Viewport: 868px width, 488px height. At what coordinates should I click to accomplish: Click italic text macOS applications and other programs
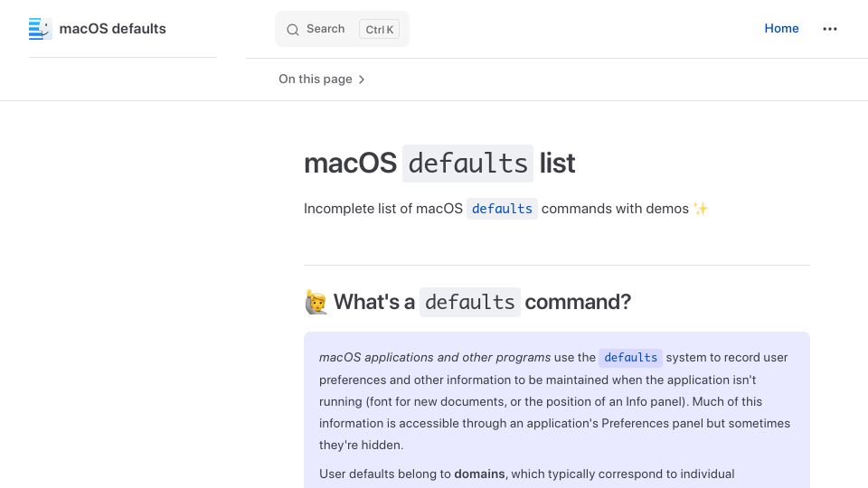(435, 358)
